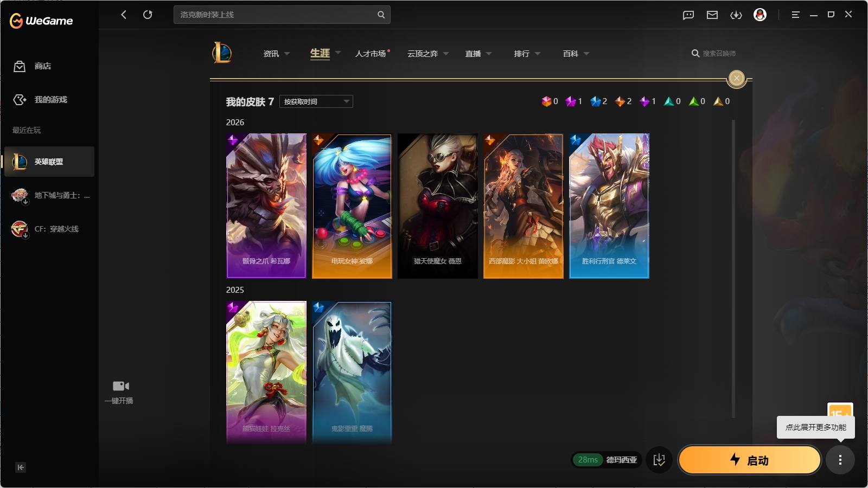Image resolution: width=868 pixels, height=488 pixels.
Task: Close the skins panel with gold X
Action: [736, 79]
